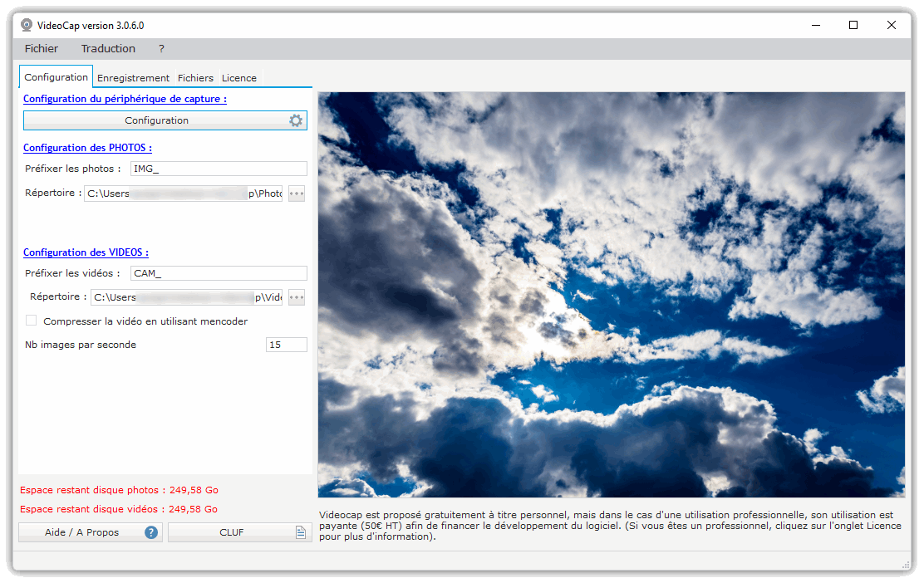The width and height of the screenshot is (924, 583).
Task: Close the VideoCap window
Action: pyautogui.click(x=891, y=25)
